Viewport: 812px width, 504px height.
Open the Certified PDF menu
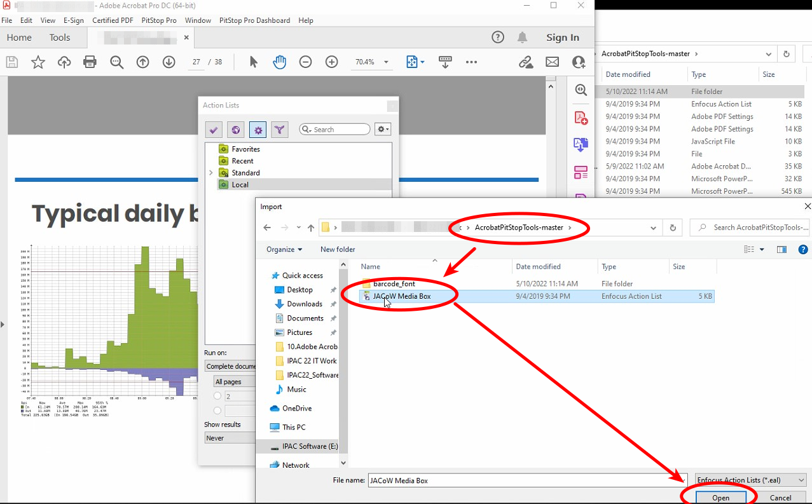[113, 20]
